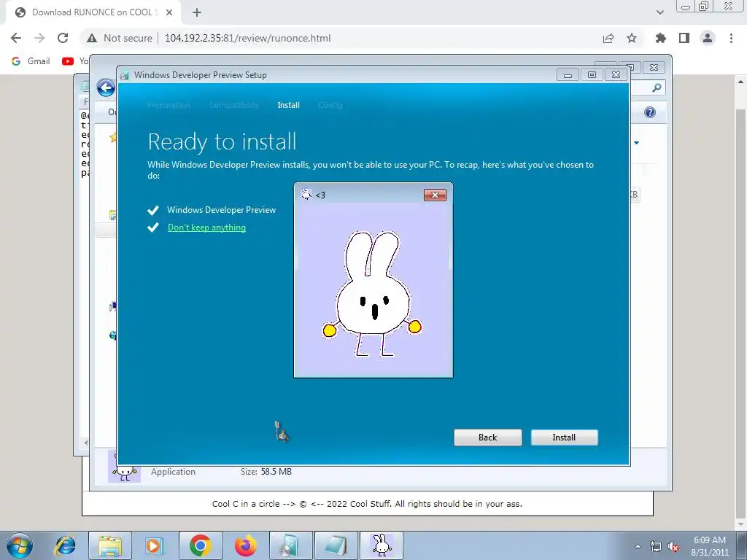This screenshot has width=747, height=560.
Task: Click the "Application" file type text
Action: [x=173, y=472]
